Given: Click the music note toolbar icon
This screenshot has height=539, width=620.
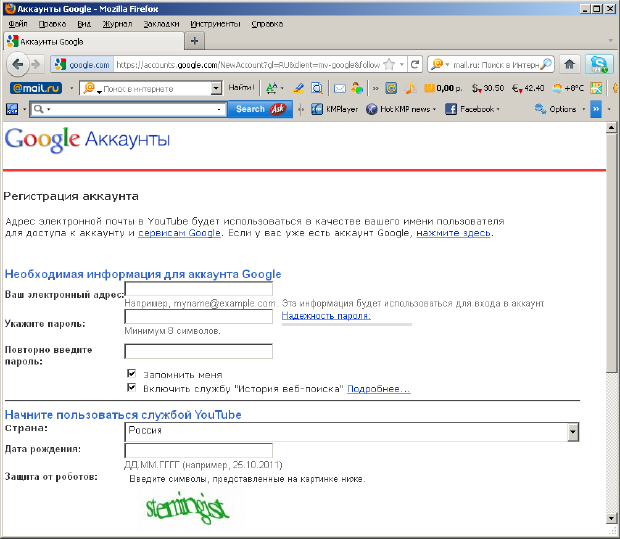Looking at the screenshot, I should (x=411, y=88).
